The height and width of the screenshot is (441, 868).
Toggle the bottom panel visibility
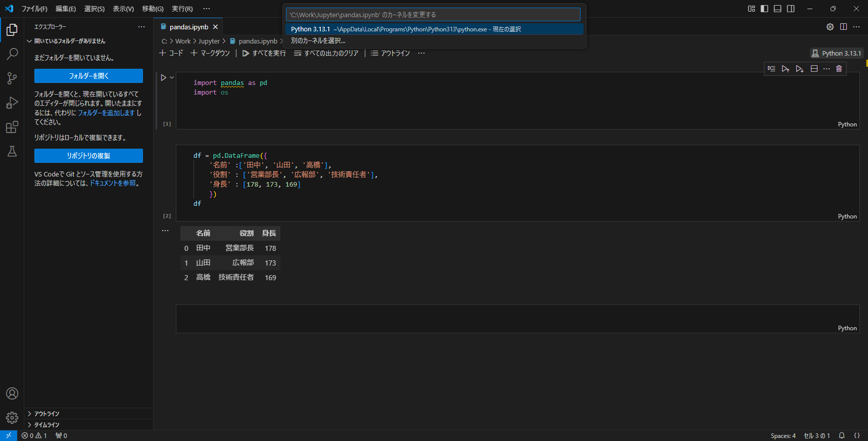[778, 9]
